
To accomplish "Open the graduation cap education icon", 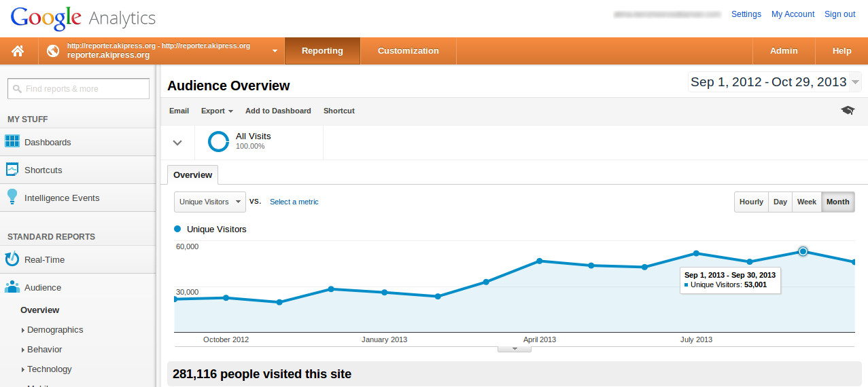I will click(x=848, y=111).
